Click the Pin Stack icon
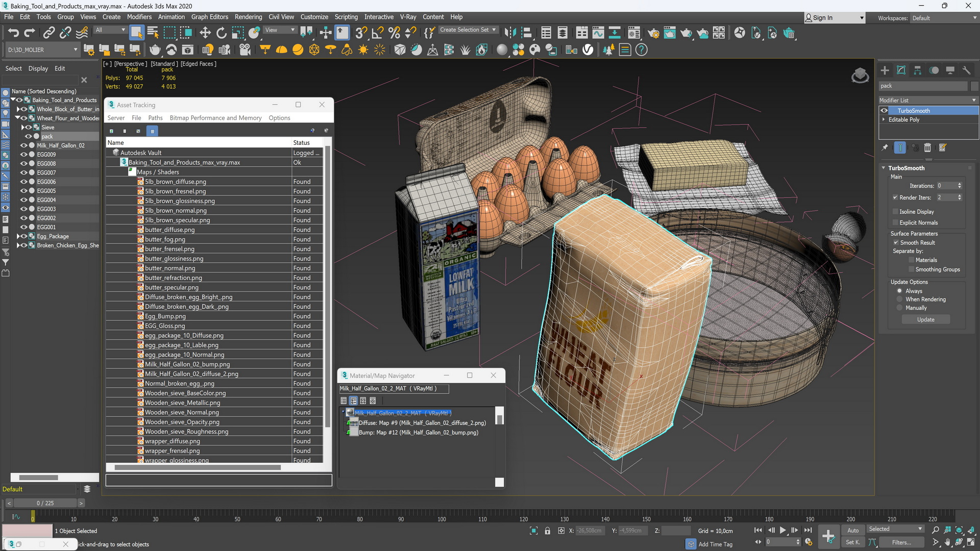 (885, 147)
